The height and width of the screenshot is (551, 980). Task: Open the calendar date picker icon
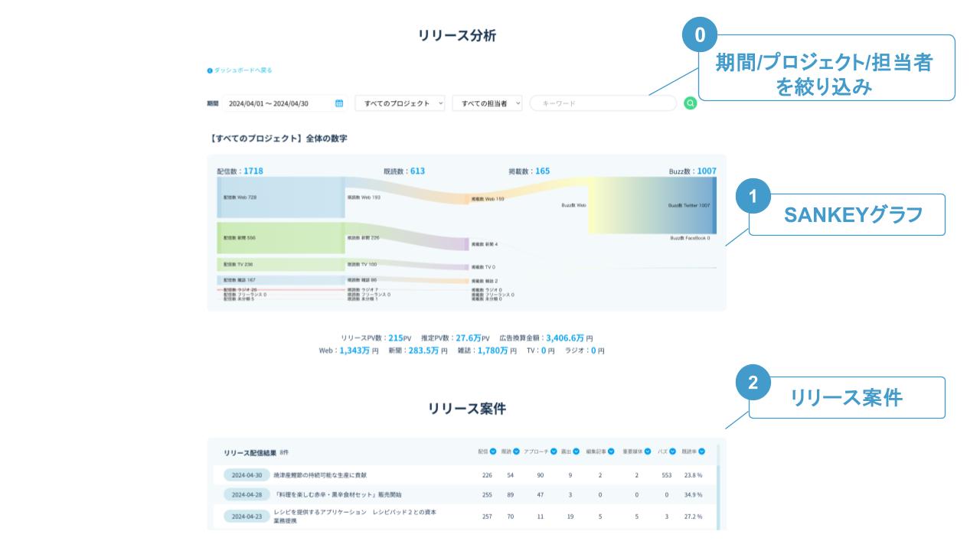(339, 103)
